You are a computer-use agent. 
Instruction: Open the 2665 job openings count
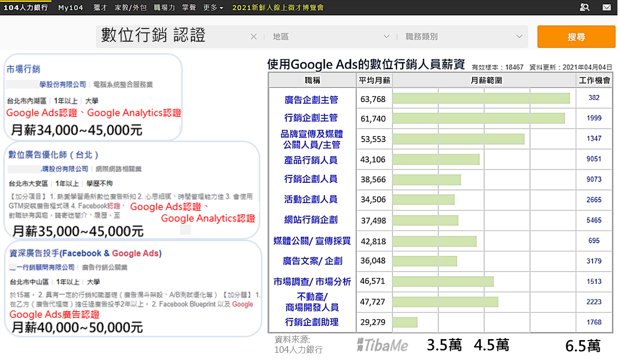click(594, 200)
